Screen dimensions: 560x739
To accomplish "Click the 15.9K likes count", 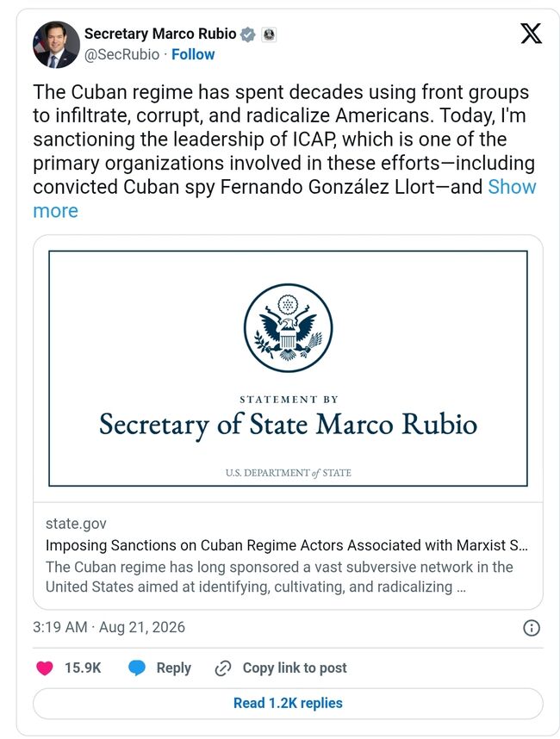I will 83,668.
